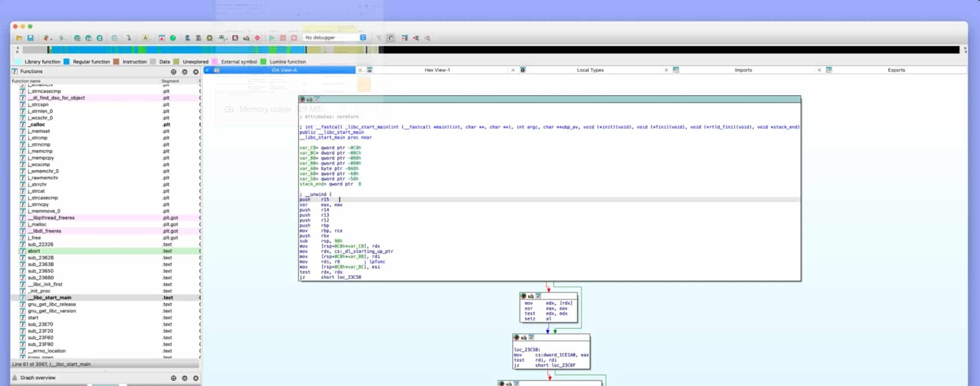
Task: Click the icon left of Imports tab
Action: coord(676,70)
